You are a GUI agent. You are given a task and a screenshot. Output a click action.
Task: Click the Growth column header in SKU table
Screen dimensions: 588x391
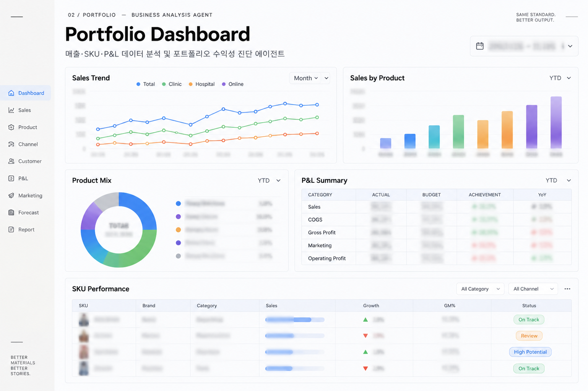pyautogui.click(x=371, y=306)
